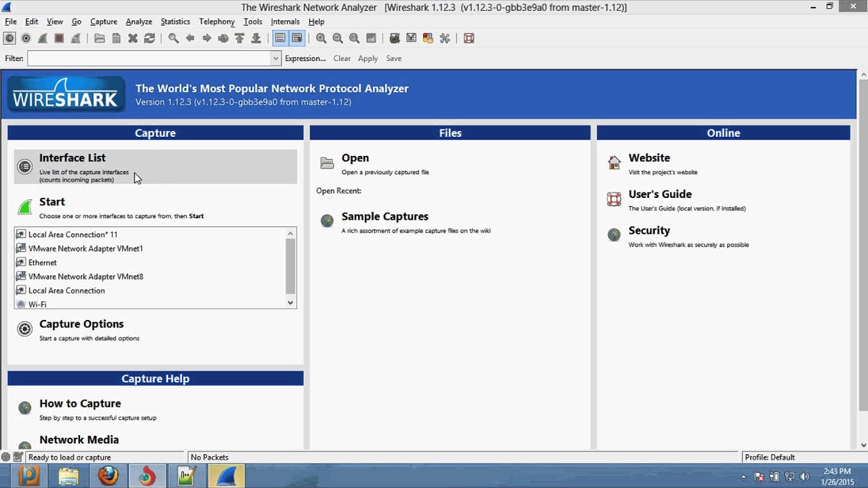Screen dimensions: 868x488
Task: Click the restart capture toolbar icon
Action: click(x=76, y=39)
